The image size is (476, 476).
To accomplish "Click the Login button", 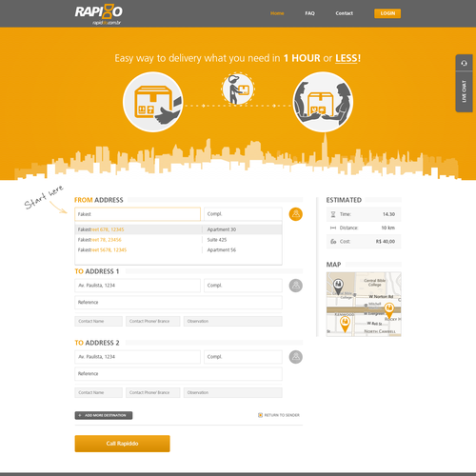I will 387,13.
